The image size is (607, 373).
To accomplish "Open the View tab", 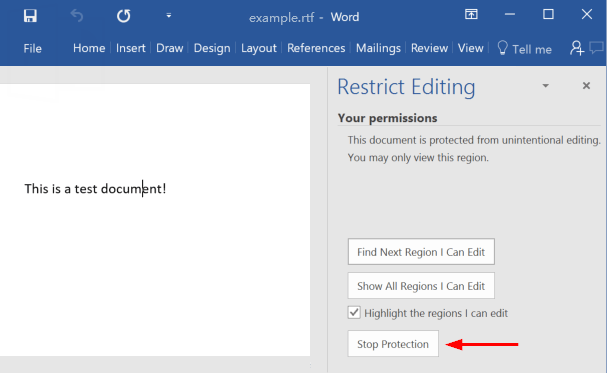I will click(x=470, y=48).
